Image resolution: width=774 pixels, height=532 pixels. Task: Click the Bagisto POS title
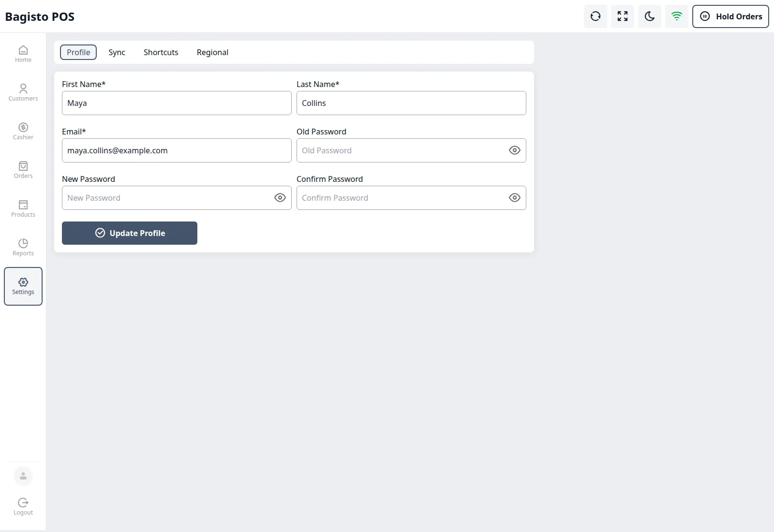[40, 16]
